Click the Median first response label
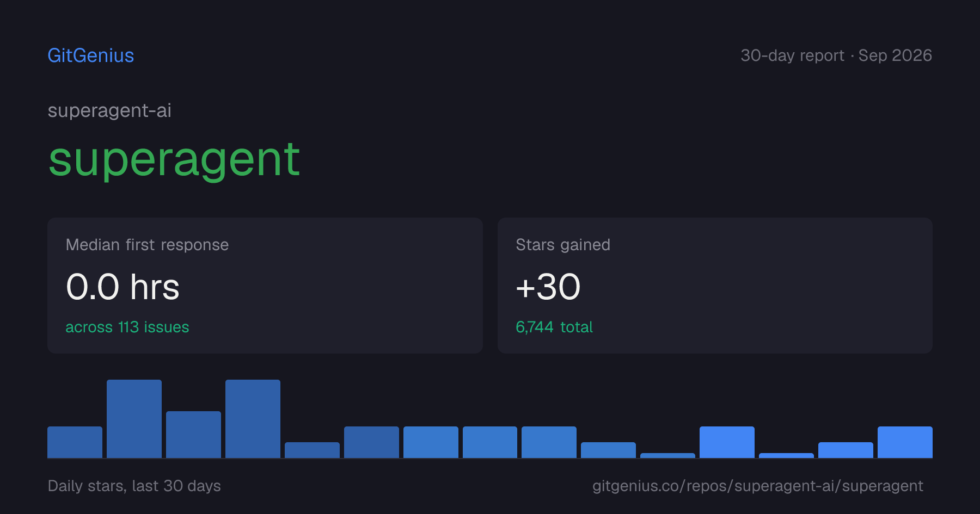This screenshot has height=514, width=980. pyautogui.click(x=147, y=245)
